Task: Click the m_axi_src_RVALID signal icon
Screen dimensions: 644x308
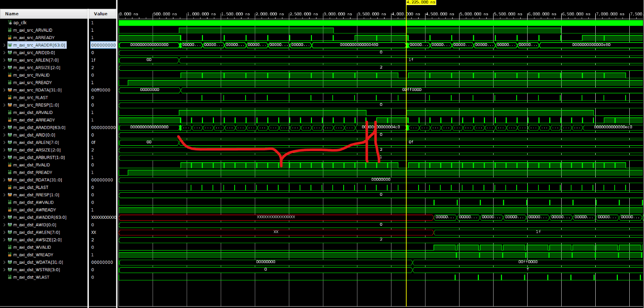Action: coord(10,75)
